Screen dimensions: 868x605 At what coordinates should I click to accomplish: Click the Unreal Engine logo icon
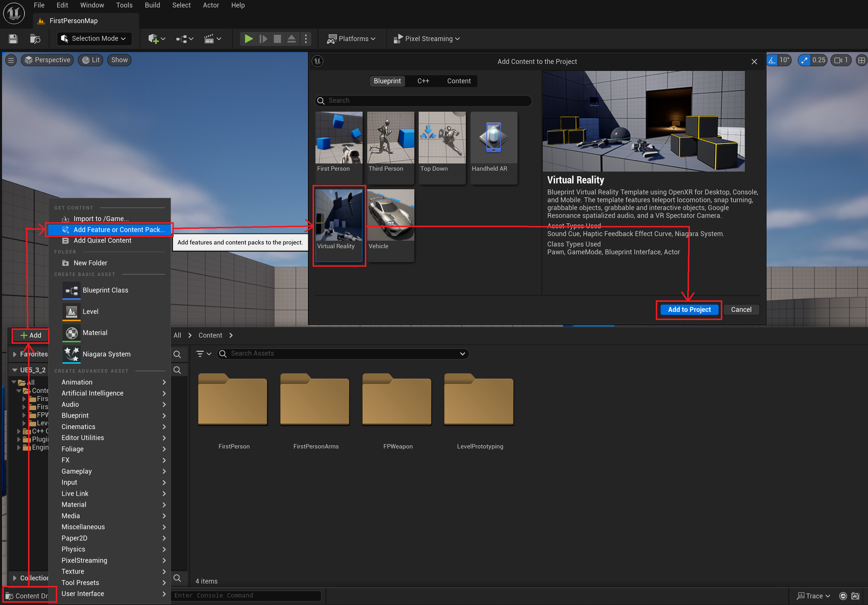pyautogui.click(x=14, y=13)
